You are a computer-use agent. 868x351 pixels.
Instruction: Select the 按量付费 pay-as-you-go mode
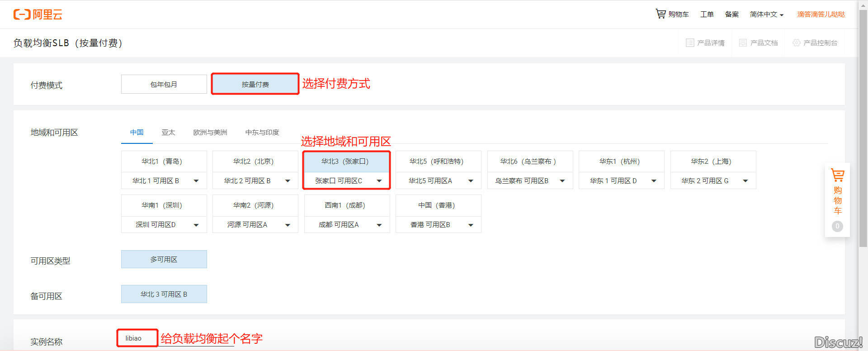pos(255,85)
